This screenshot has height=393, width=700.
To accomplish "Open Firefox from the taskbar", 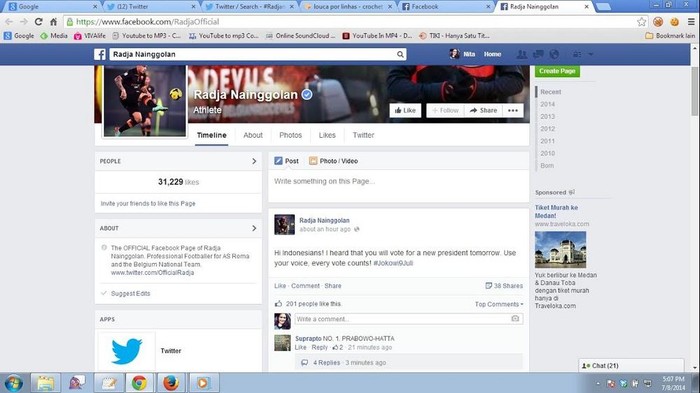I will tap(171, 383).
